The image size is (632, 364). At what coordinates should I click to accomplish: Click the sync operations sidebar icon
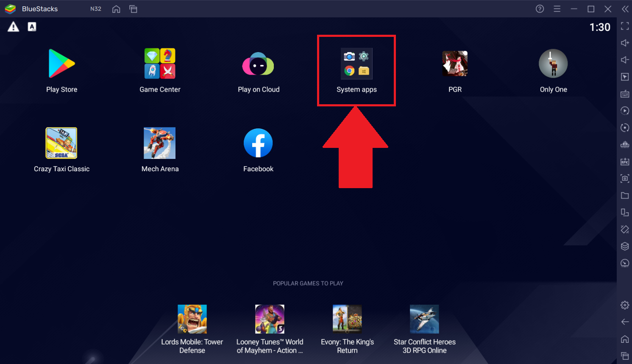625,128
